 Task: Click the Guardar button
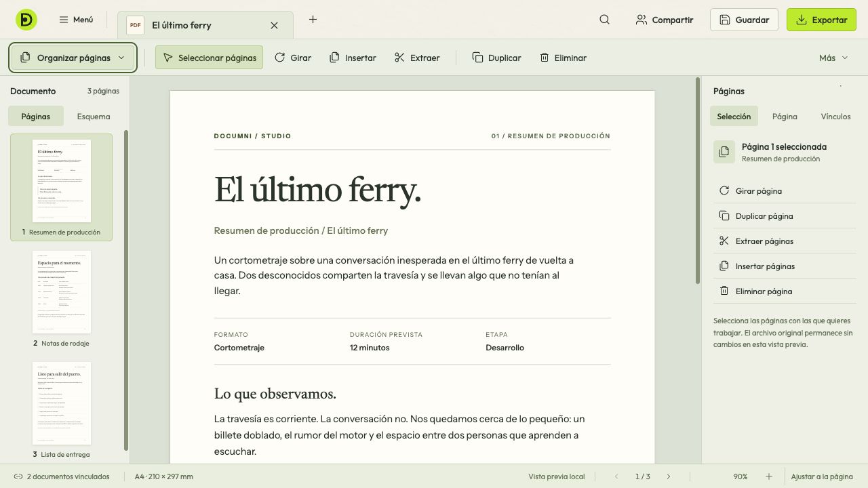(x=744, y=20)
